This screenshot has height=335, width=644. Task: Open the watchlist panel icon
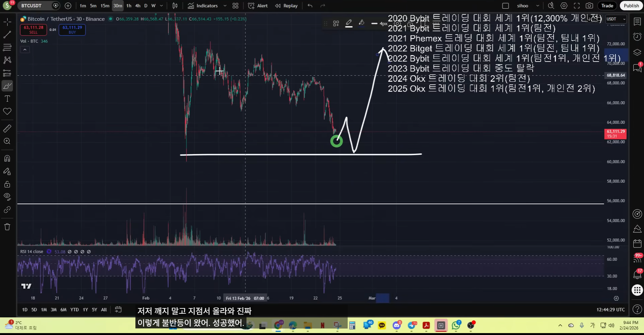click(637, 22)
